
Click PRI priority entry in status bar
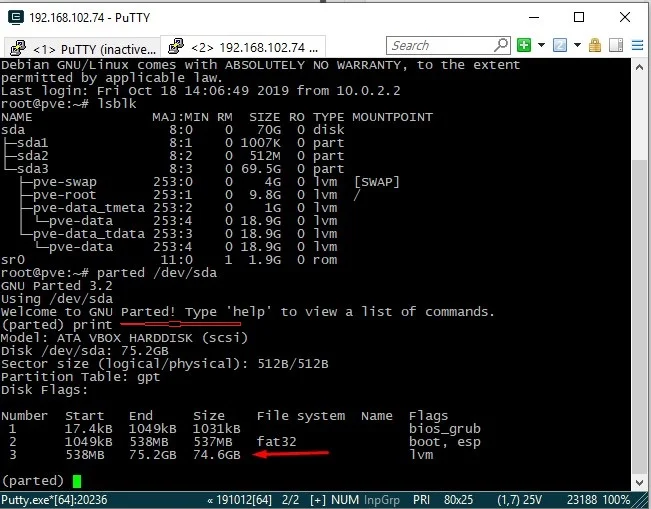421,500
